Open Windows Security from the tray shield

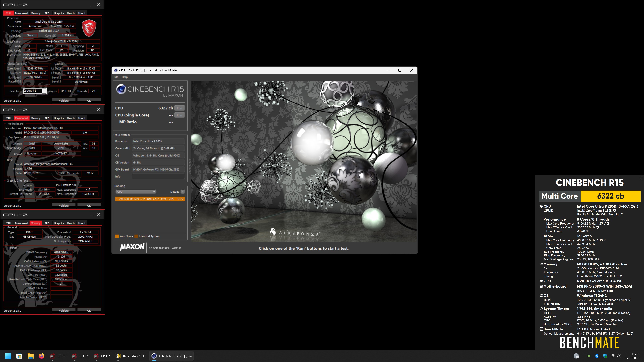[605, 356]
